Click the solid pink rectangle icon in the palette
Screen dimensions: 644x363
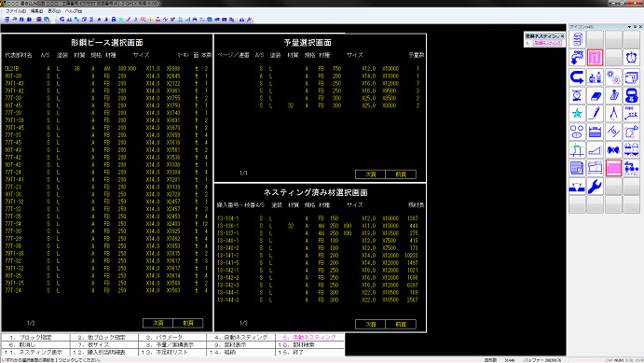click(x=613, y=168)
